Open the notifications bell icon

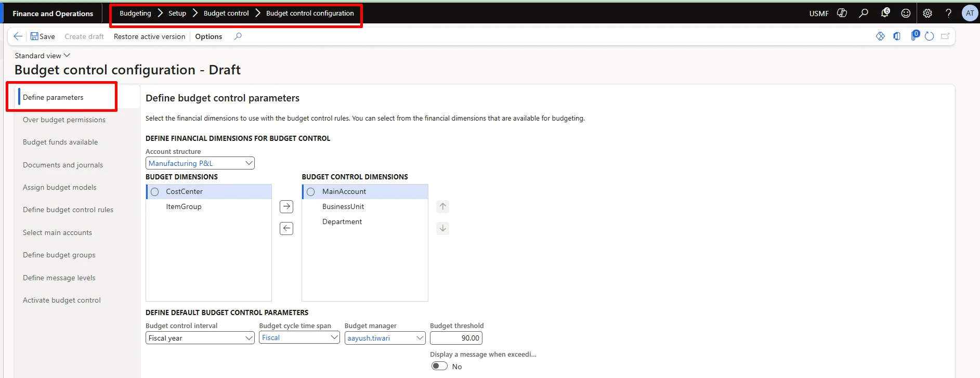click(x=885, y=13)
